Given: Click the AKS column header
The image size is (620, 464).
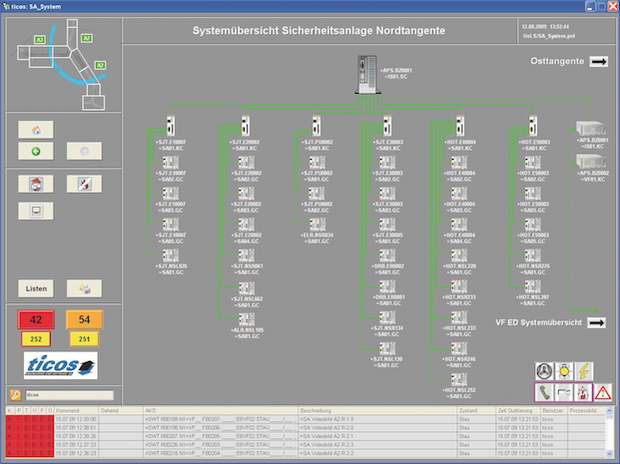Looking at the screenshot, I should pyautogui.click(x=220, y=411).
